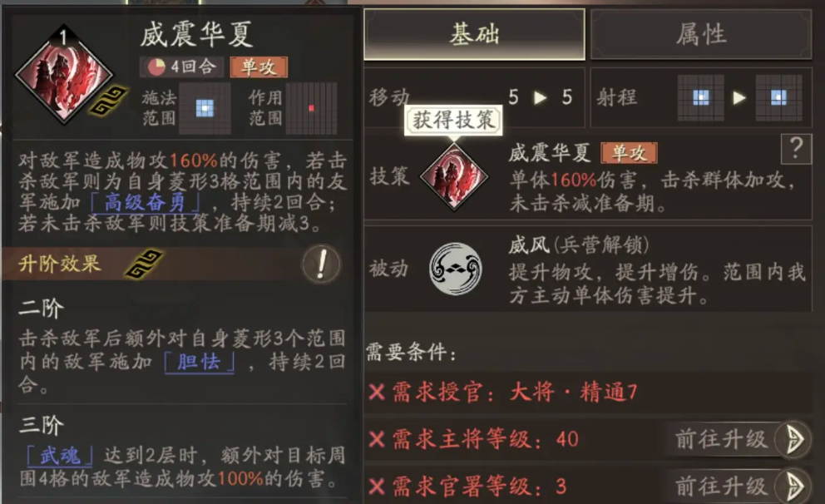Select the 技策 skill icon in the basics panel
Viewport: 825px width, 504px height.
click(x=454, y=176)
